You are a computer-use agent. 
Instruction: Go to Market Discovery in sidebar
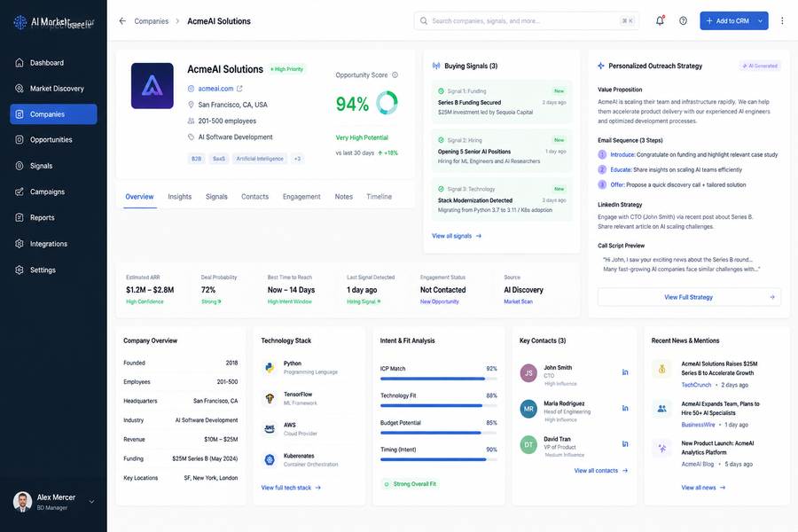[x=53, y=89]
